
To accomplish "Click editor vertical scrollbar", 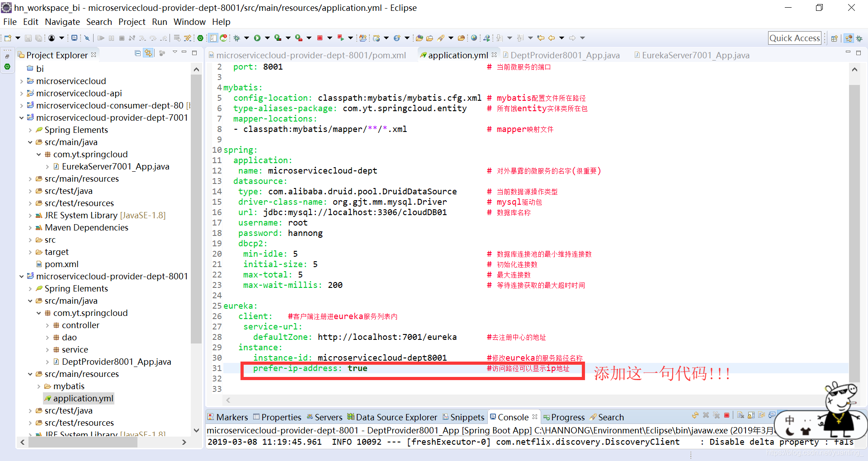I will click(854, 233).
